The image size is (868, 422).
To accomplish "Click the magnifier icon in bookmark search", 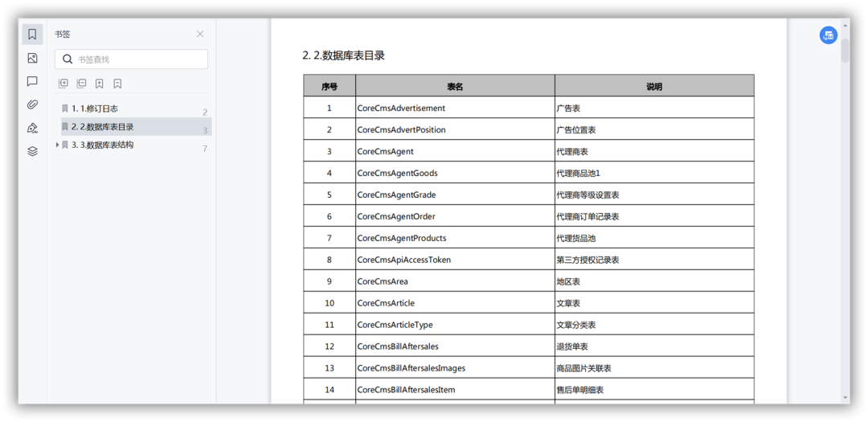I will point(68,59).
